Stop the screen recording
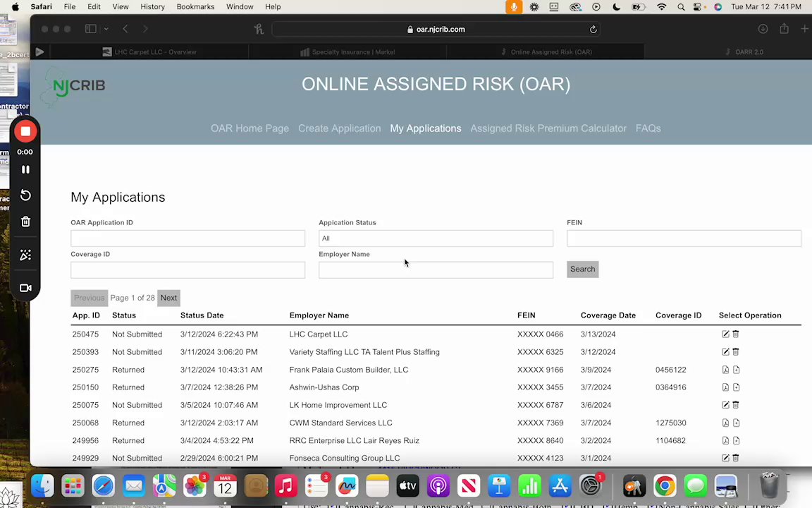The image size is (812, 508). click(25, 131)
